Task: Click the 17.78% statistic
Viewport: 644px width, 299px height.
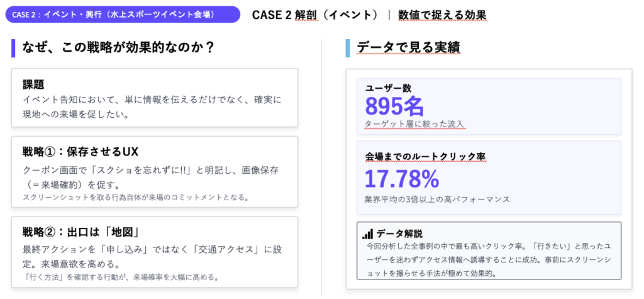Action: tap(402, 179)
